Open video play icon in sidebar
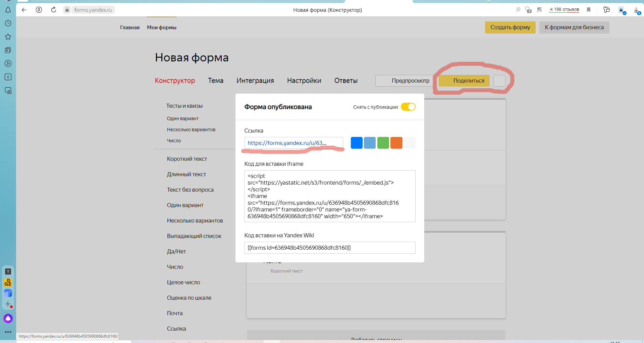 coord(8,63)
